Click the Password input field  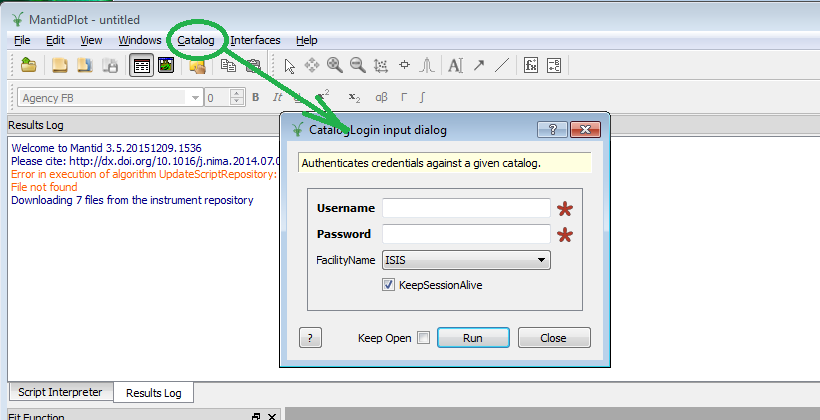click(466, 234)
